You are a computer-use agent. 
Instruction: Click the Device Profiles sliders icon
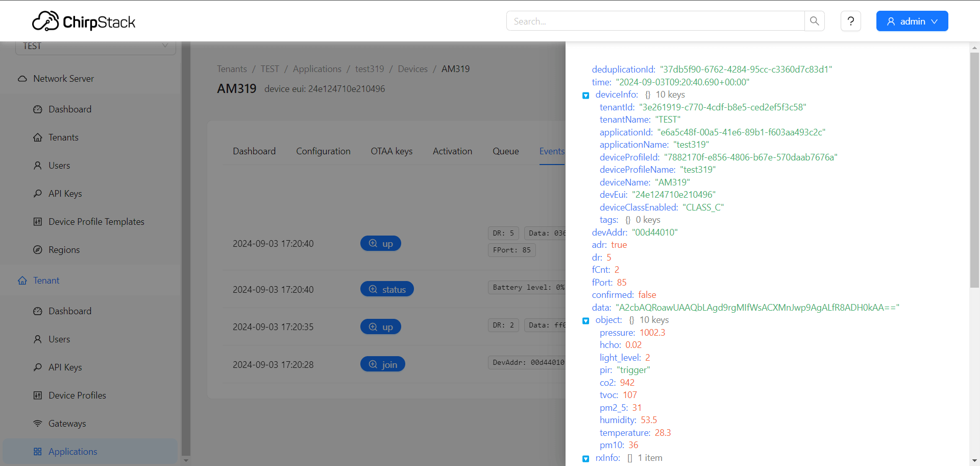38,395
